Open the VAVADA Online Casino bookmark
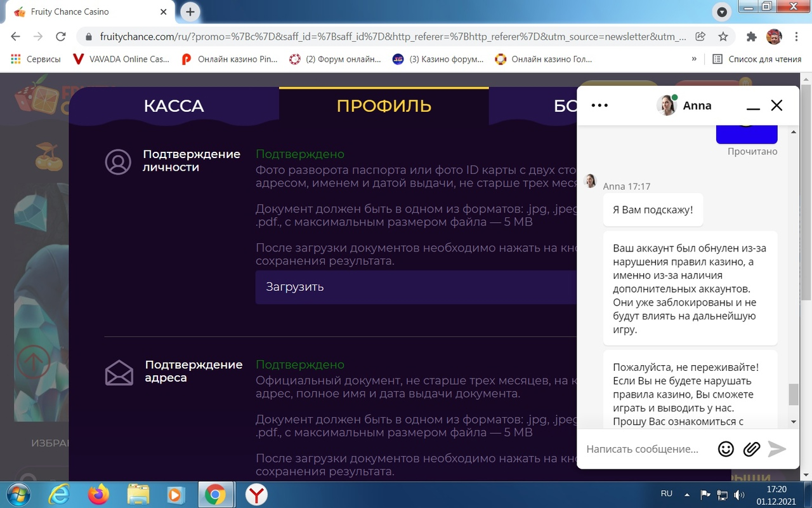Viewport: 812px width, 508px height. click(x=121, y=59)
